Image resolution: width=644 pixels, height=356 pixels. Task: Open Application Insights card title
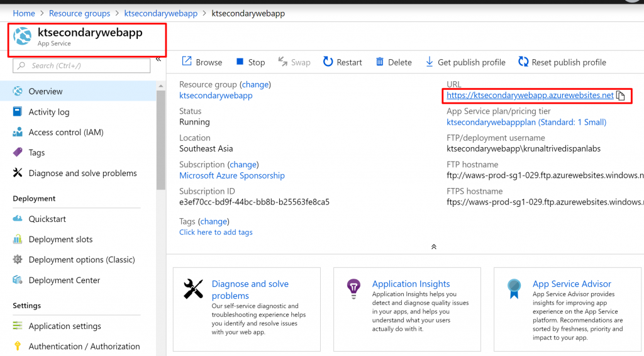pos(411,284)
